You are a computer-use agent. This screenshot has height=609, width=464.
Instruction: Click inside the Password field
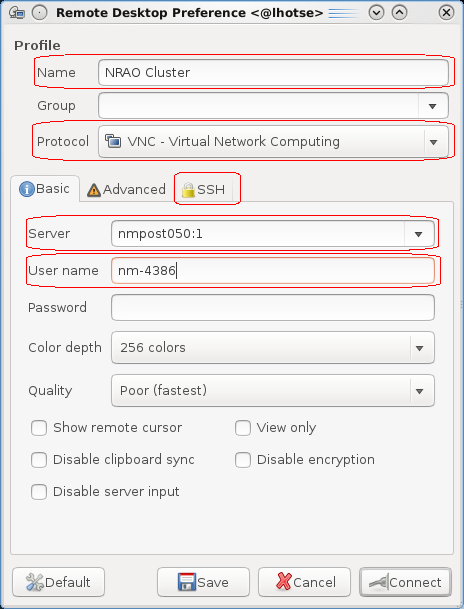click(273, 308)
